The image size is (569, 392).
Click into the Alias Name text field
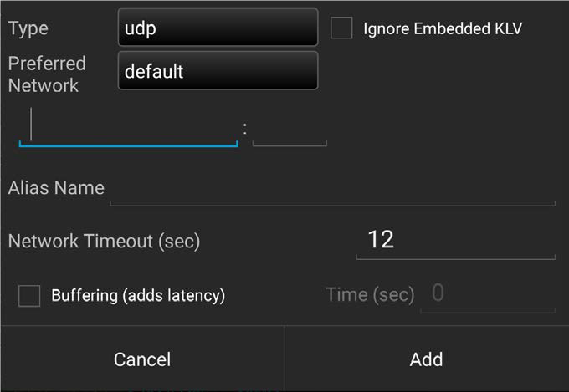pyautogui.click(x=332, y=188)
